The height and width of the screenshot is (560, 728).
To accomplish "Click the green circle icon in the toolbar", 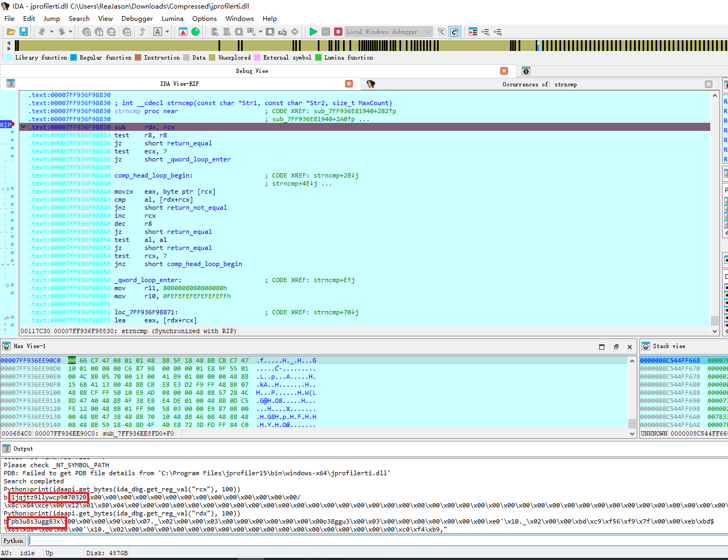I will (x=195, y=32).
